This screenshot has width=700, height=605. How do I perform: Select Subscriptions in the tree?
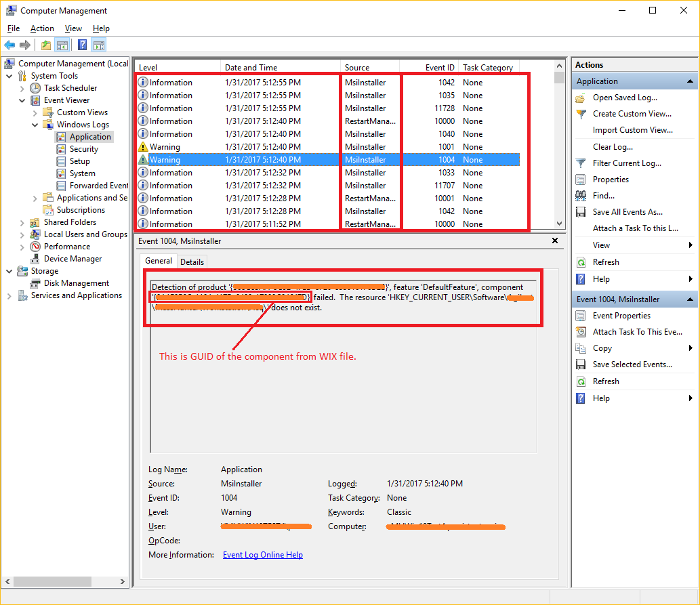point(81,210)
